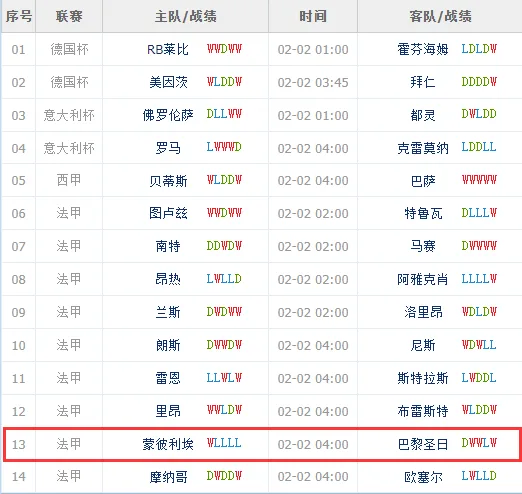Click sequence number 14
Image resolution: width=522 pixels, height=494 pixels.
coord(18,477)
